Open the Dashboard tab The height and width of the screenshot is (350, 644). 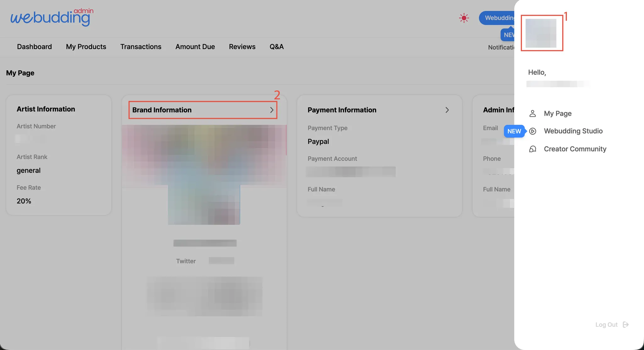click(34, 47)
